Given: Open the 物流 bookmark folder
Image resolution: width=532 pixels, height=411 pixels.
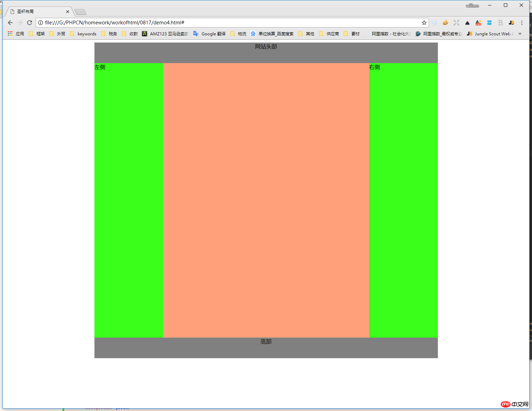Looking at the screenshot, I should tap(238, 34).
